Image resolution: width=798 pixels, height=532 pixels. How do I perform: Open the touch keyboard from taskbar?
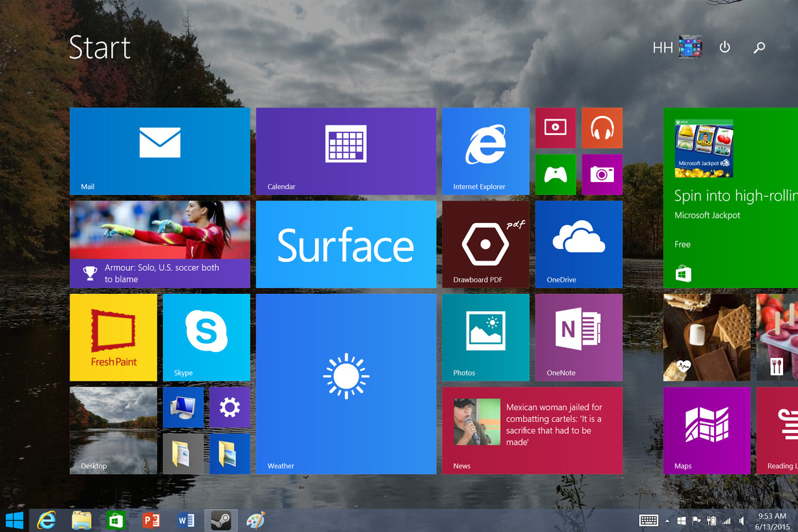[649, 520]
